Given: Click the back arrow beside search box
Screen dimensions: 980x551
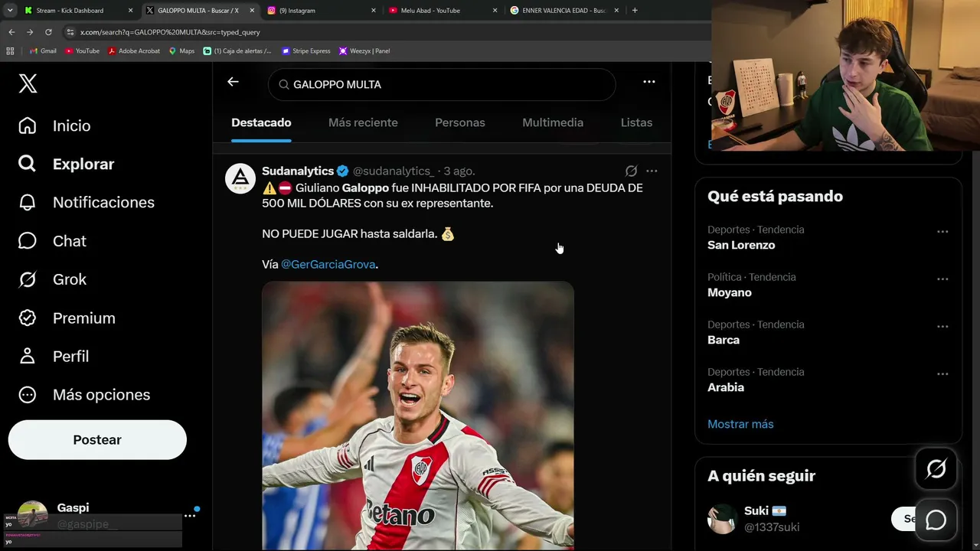Looking at the screenshot, I should click(233, 82).
